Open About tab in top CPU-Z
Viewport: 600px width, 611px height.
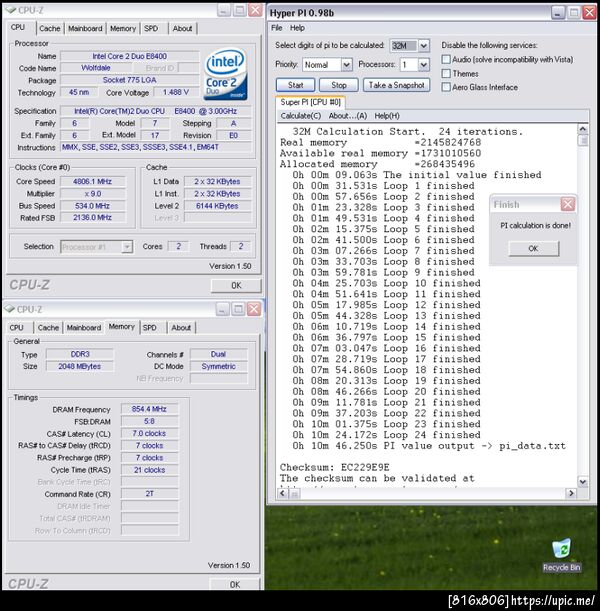coord(182,28)
